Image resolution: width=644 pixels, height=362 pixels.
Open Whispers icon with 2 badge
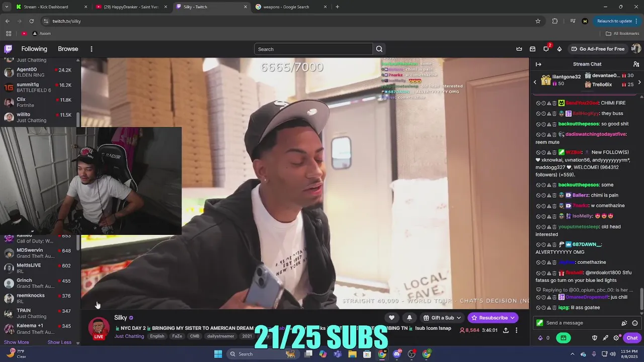pos(546,48)
